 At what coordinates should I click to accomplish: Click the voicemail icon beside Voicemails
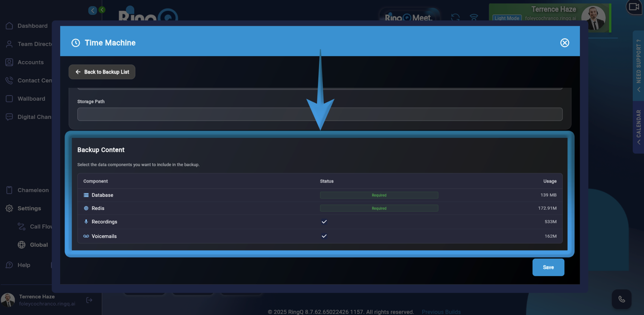tap(86, 236)
